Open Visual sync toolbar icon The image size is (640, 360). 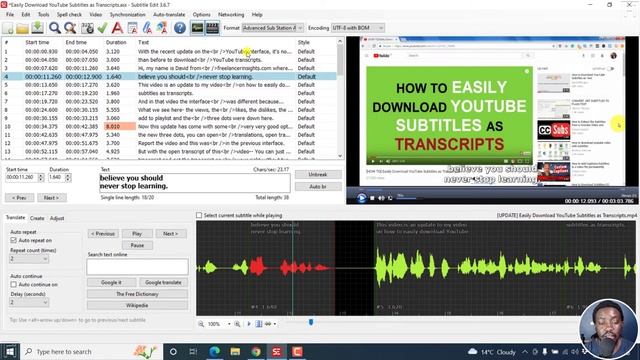tap(87, 28)
